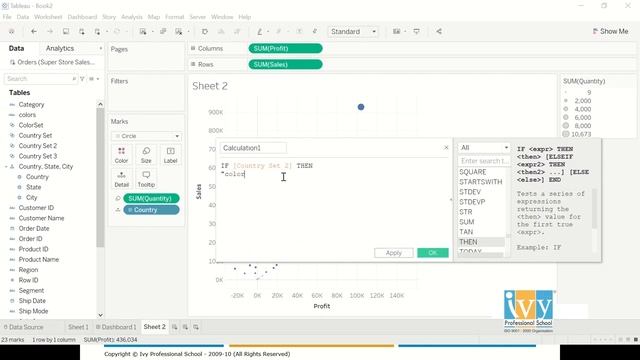The image size is (640, 360).
Task: Click the Swap rows and columns icon
Action: point(205,31)
